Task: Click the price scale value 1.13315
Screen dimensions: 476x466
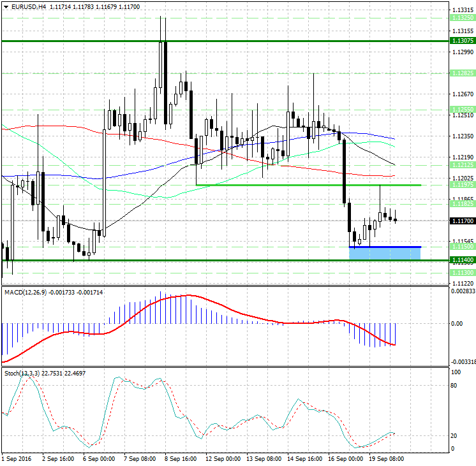Action: 463,10
